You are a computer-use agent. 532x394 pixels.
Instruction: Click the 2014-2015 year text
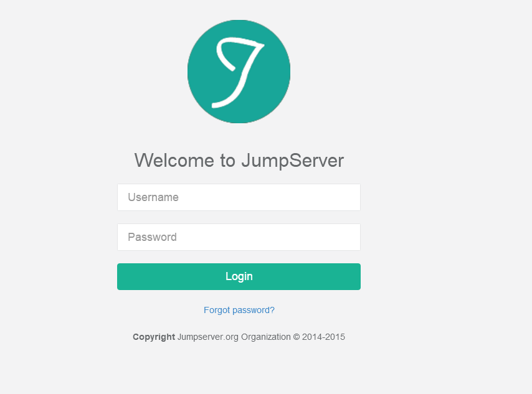(x=323, y=337)
